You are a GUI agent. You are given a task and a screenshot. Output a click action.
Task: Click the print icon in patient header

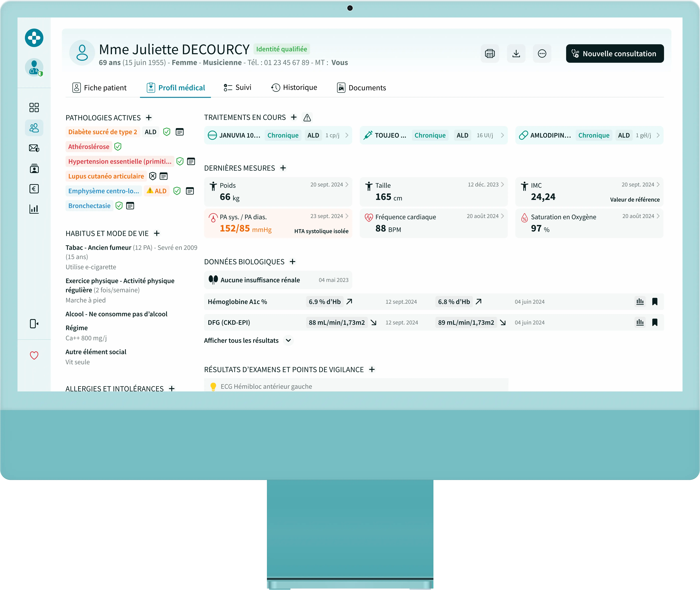(490, 54)
